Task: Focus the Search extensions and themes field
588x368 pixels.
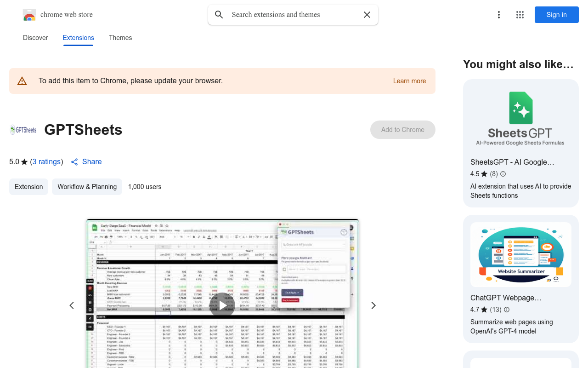Action: click(x=293, y=15)
